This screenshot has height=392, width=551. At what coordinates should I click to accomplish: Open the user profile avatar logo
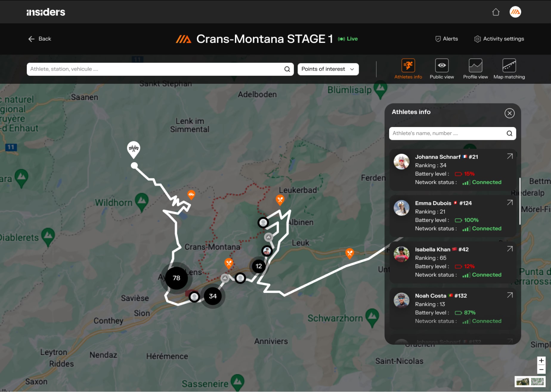(x=515, y=12)
